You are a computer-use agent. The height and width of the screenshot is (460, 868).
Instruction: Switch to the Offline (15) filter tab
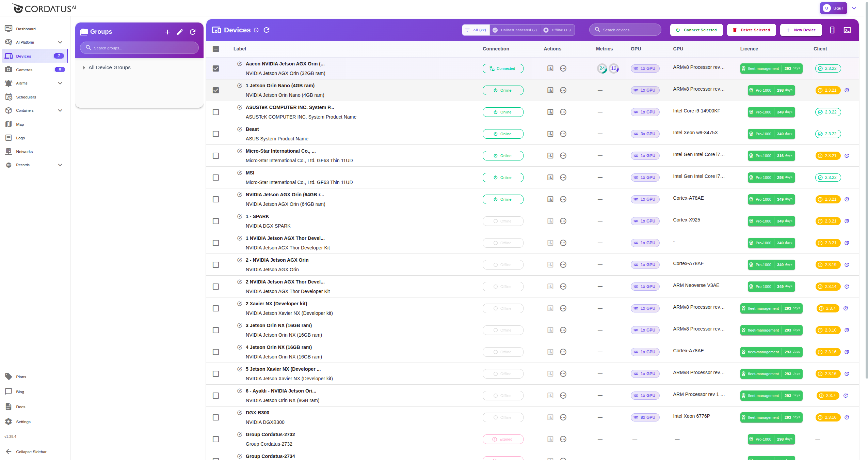tap(558, 30)
